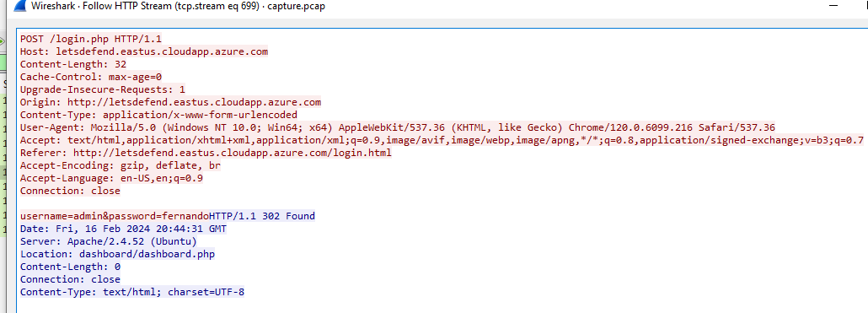Click the POST /login.php HTTP/1.1 line
The height and width of the screenshot is (313, 868).
click(x=91, y=39)
